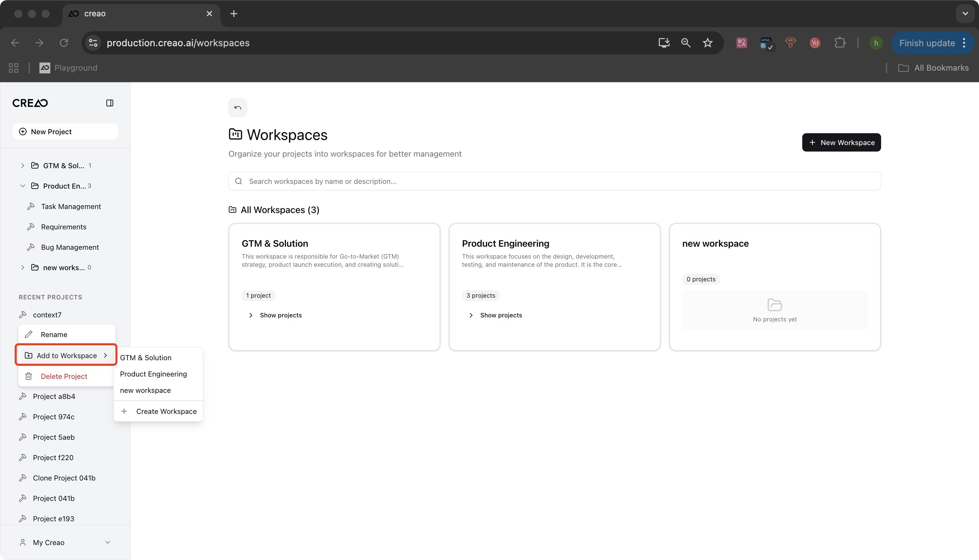Click the back arrow above Workspaces
This screenshot has height=560, width=979.
237,108
